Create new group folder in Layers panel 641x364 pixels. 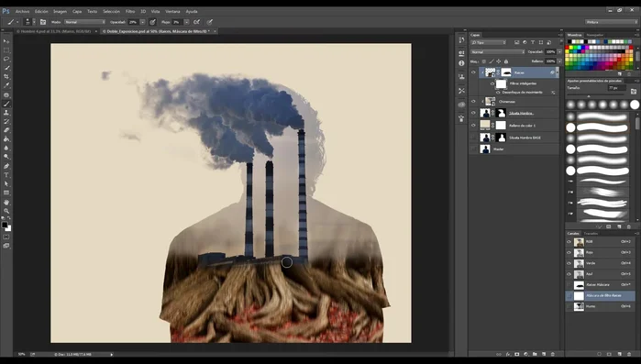[x=535, y=354]
